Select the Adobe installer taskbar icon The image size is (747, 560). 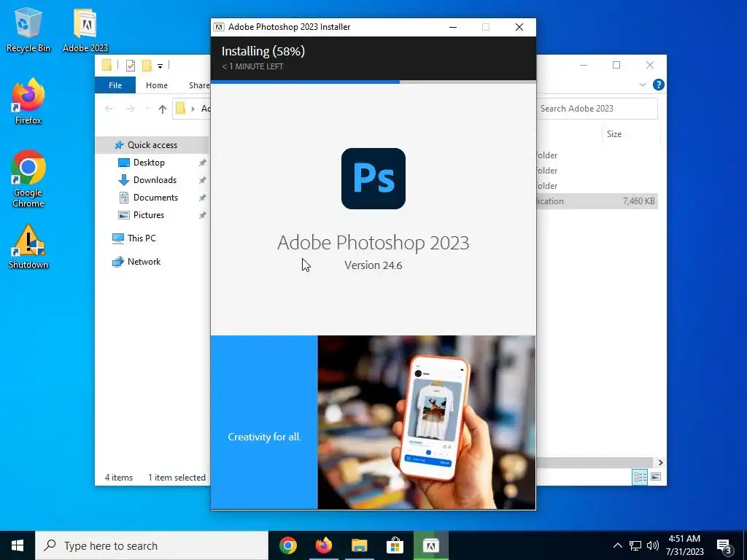click(x=430, y=545)
